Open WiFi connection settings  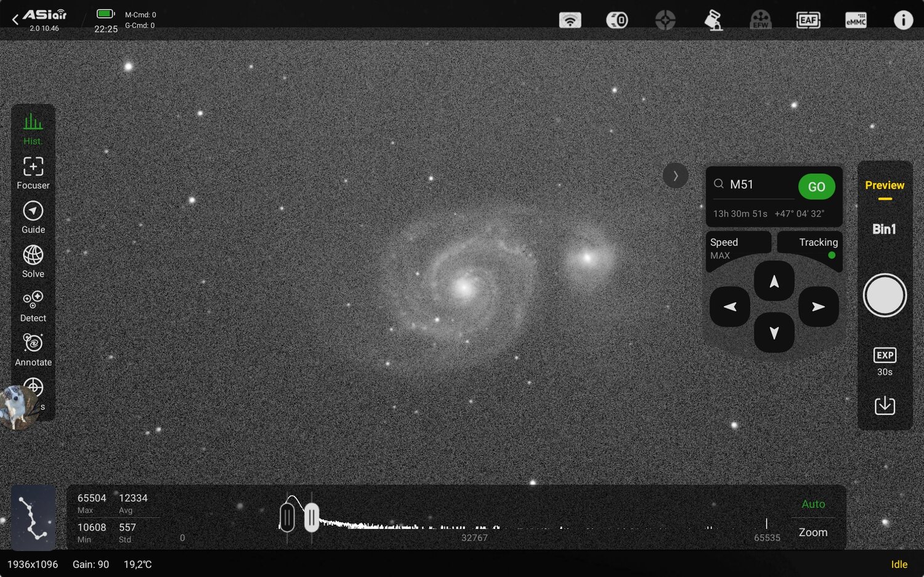(x=570, y=20)
